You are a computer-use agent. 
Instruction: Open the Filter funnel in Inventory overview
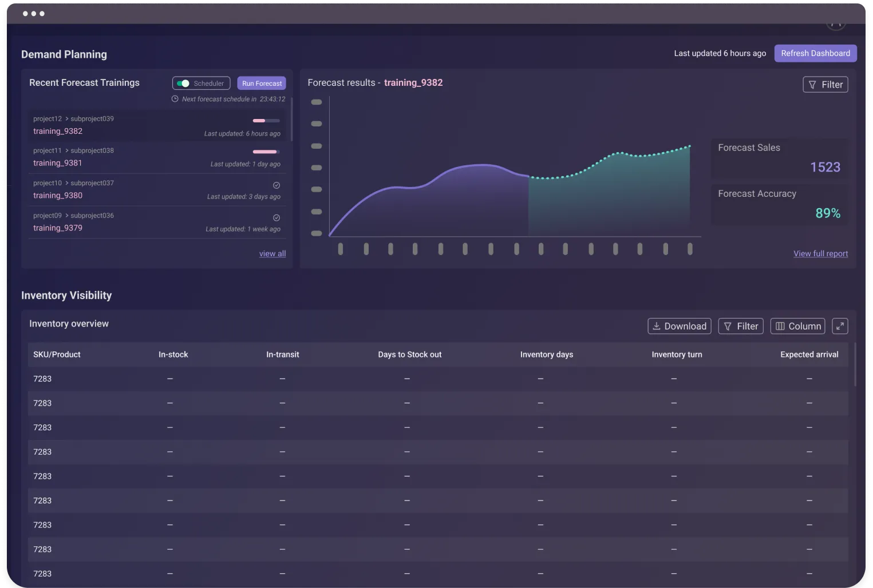727,326
